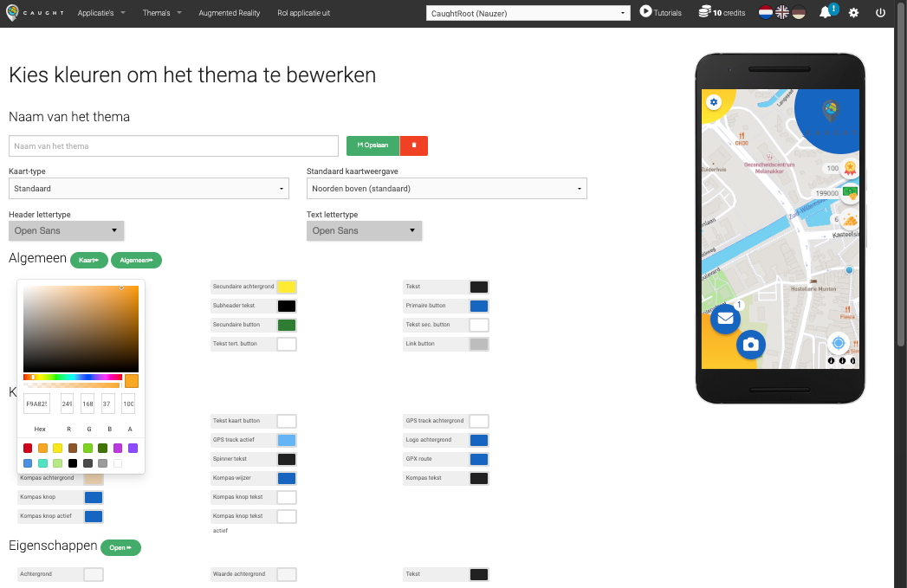Image resolution: width=907 pixels, height=588 pixels.
Task: Open the Kaart-type dropdown
Action: [149, 188]
